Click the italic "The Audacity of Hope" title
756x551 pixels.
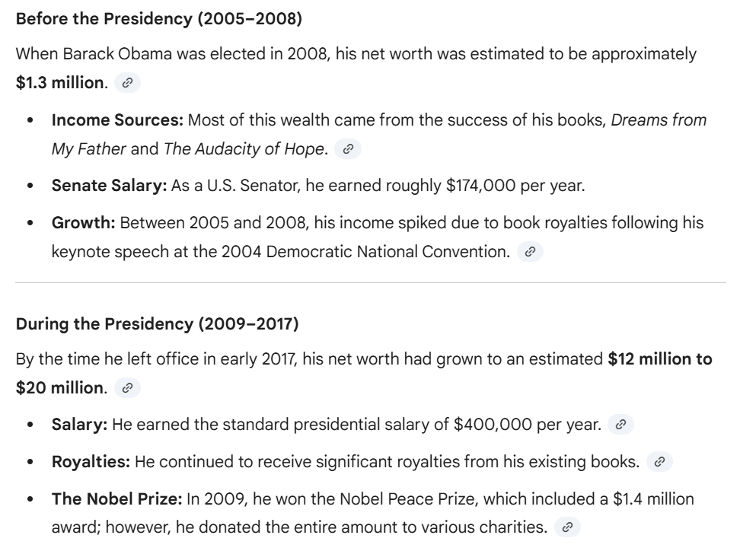click(244, 149)
